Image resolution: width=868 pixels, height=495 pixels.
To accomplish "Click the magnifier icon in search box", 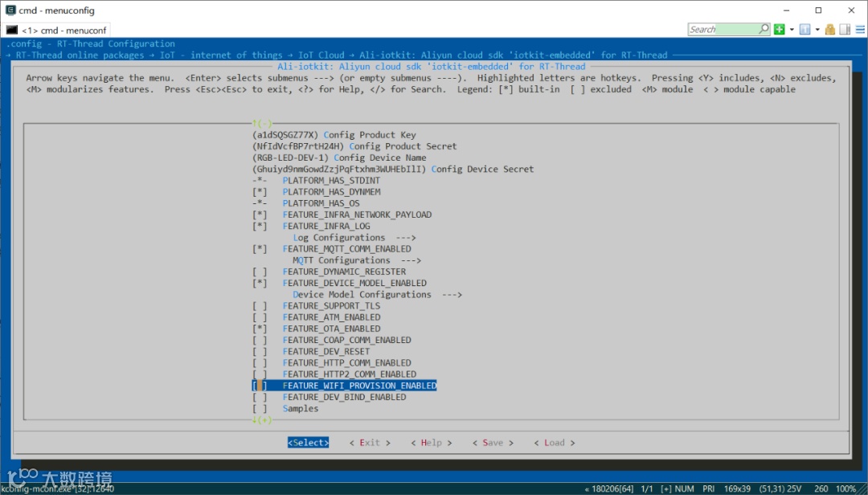I will [x=764, y=29].
